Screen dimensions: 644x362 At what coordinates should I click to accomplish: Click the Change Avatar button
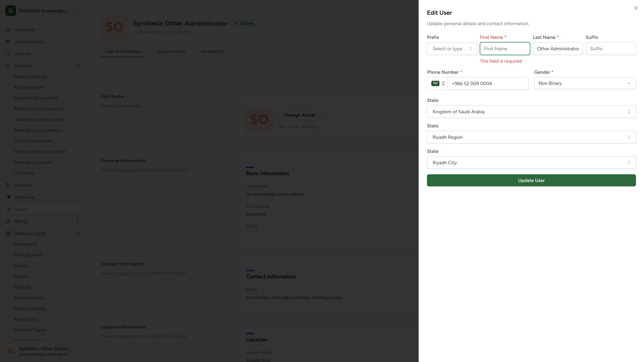point(300,115)
